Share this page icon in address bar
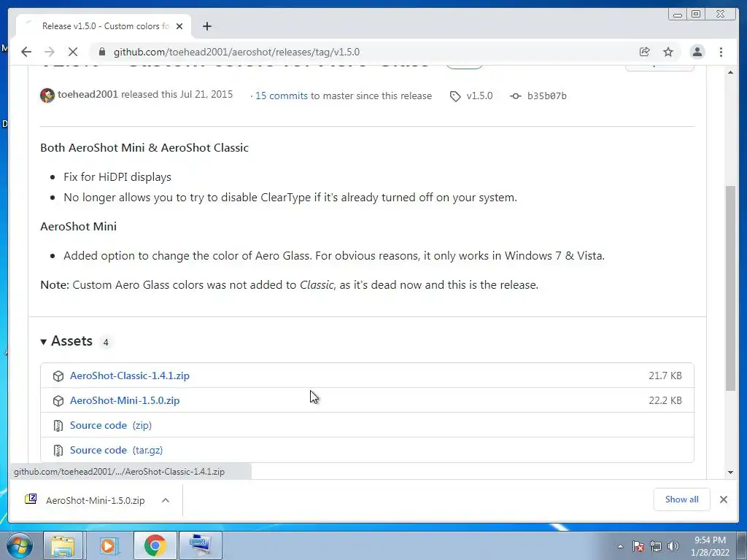 pyautogui.click(x=645, y=52)
